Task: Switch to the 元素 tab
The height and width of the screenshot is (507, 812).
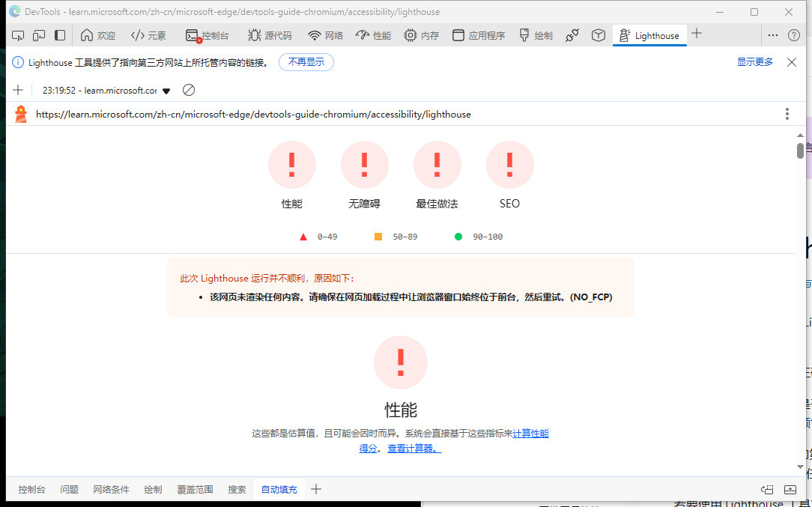Action: pyautogui.click(x=148, y=35)
